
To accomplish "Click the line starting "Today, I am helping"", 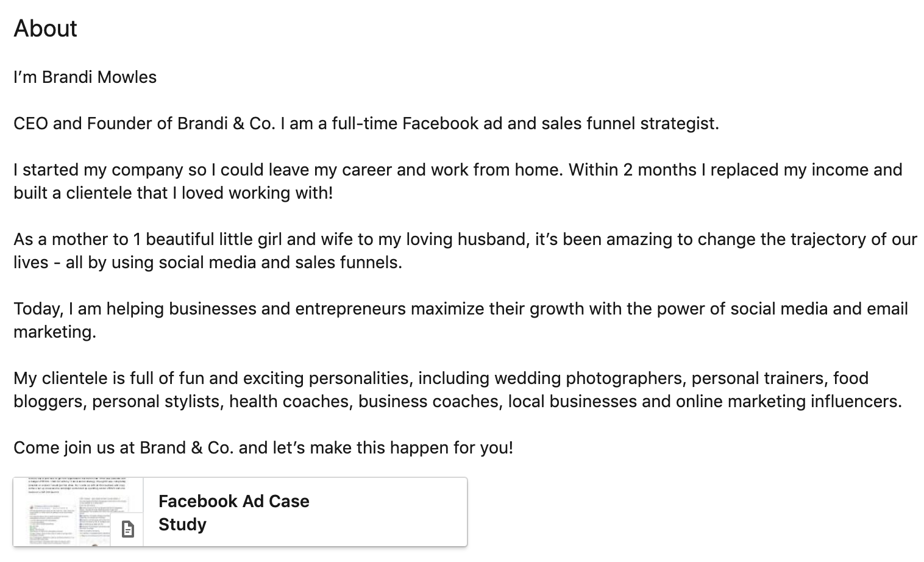I will click(461, 308).
